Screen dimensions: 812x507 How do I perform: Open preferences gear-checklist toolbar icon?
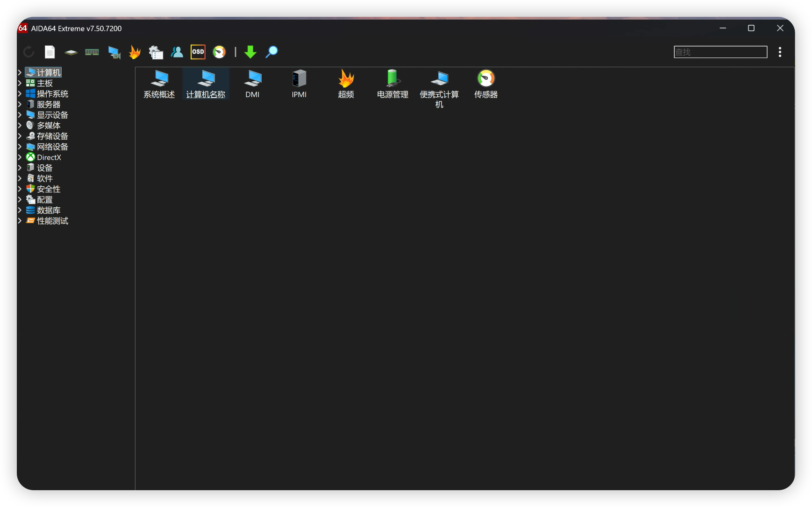pyautogui.click(x=156, y=52)
